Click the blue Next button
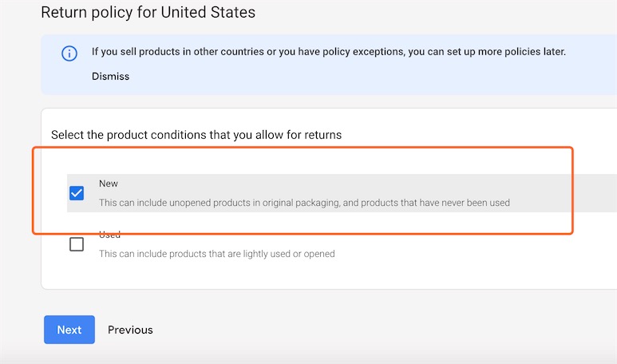This screenshot has width=617, height=364. (x=69, y=330)
